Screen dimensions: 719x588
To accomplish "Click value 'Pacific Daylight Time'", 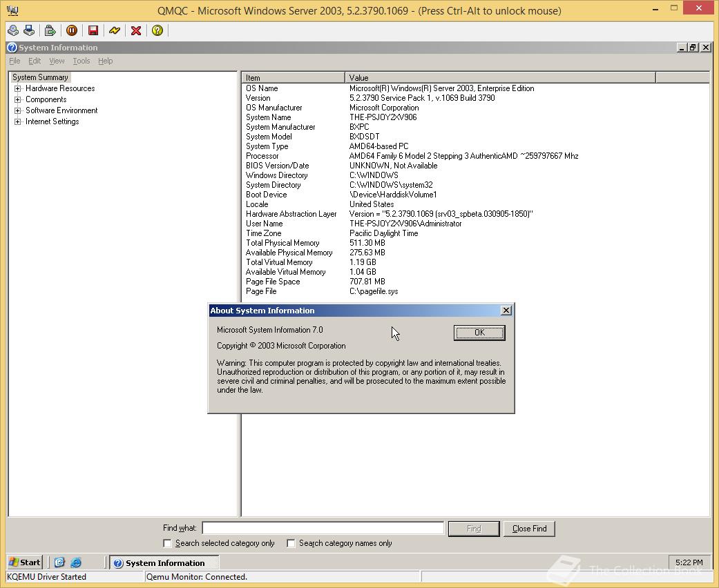I will point(384,233).
